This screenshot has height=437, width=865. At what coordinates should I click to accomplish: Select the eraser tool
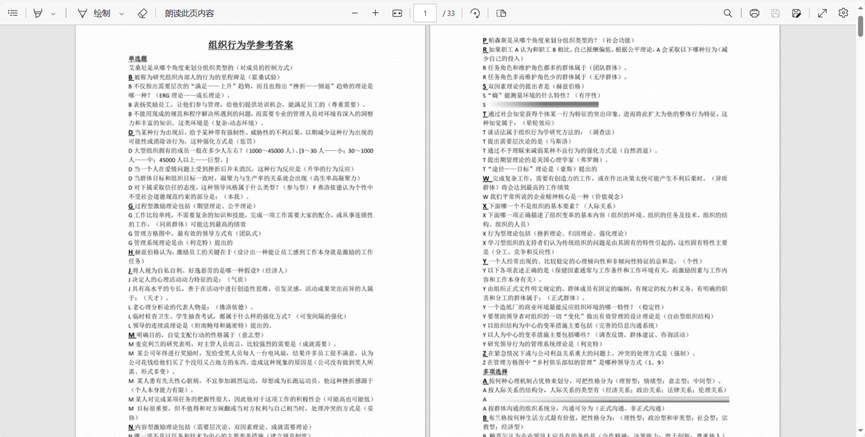[142, 14]
